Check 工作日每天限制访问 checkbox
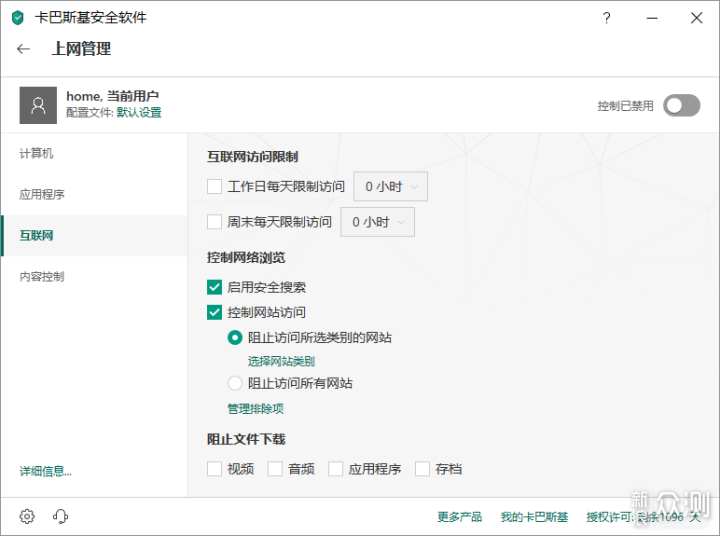Image resolution: width=720 pixels, height=536 pixels. [214, 186]
